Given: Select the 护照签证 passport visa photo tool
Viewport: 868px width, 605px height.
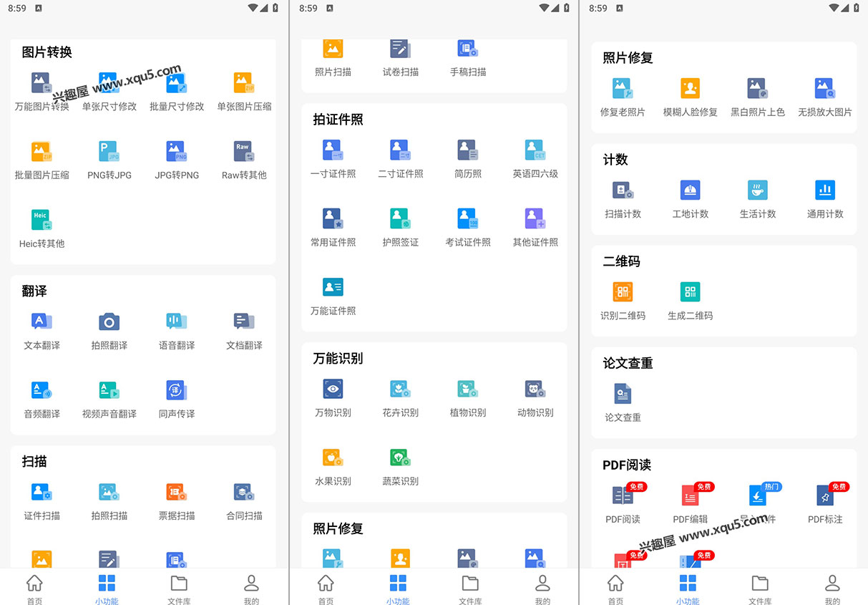Looking at the screenshot, I should [x=400, y=219].
